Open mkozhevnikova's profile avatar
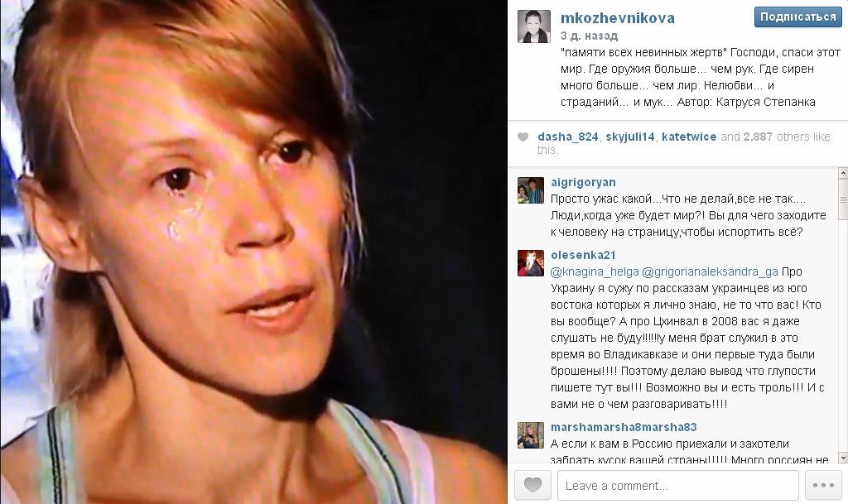The width and height of the screenshot is (848, 504). 534,26
